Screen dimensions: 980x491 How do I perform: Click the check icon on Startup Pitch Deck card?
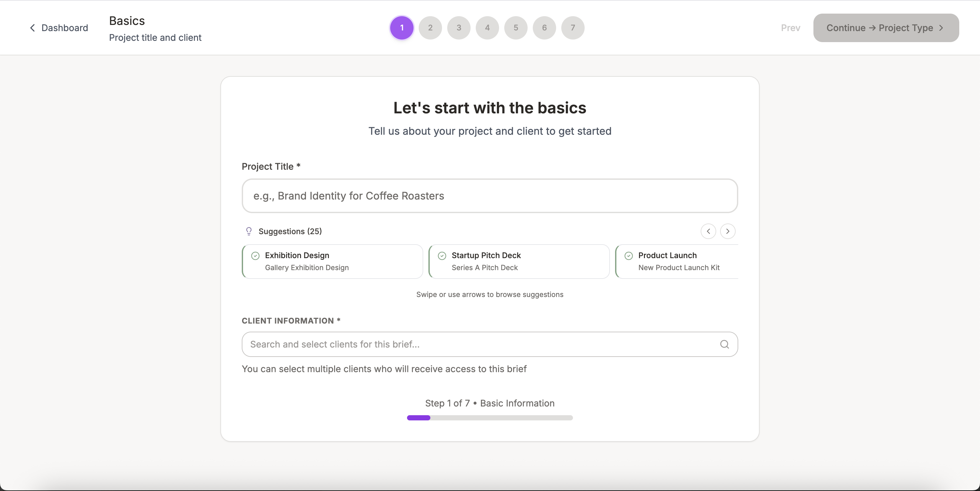[442, 256]
